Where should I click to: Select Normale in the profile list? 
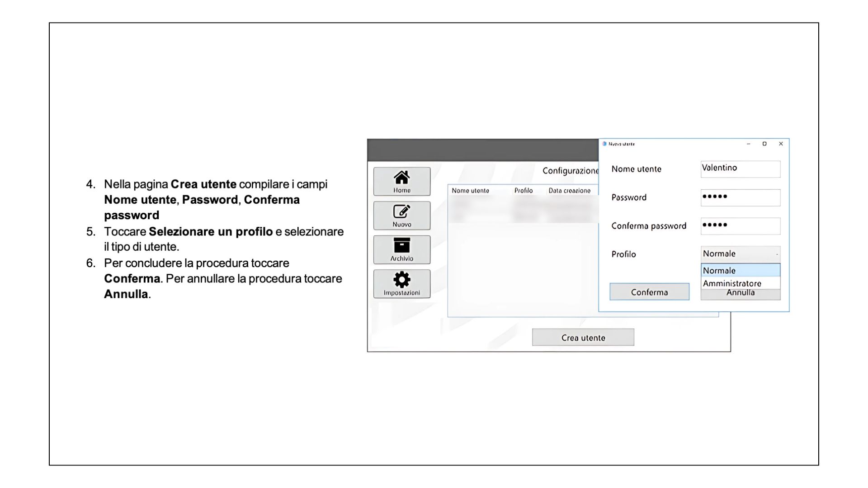[x=740, y=270]
